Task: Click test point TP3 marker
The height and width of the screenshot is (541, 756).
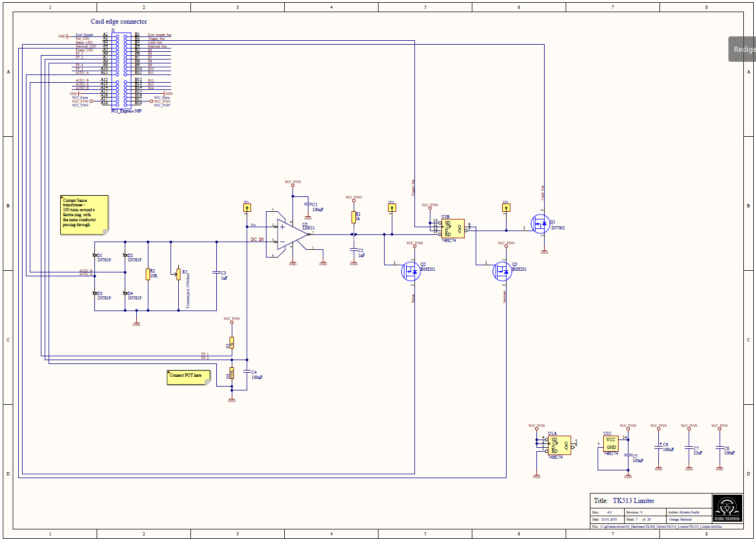Action: [505, 208]
